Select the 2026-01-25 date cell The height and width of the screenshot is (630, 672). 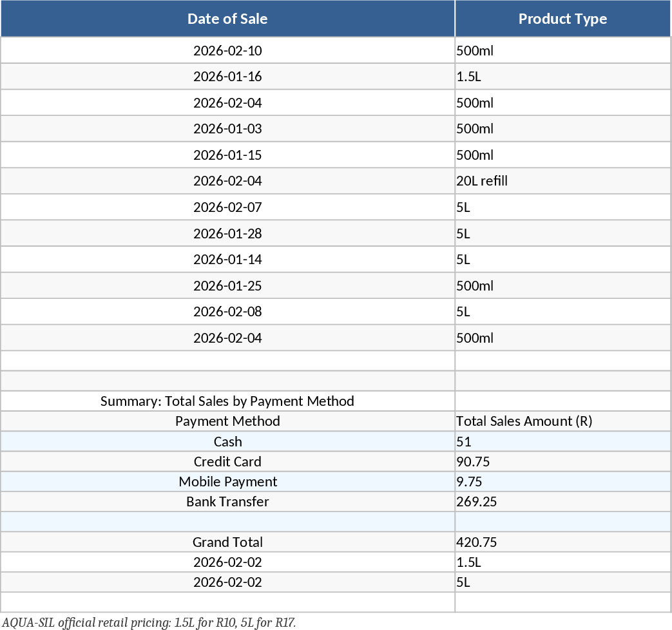(227, 286)
